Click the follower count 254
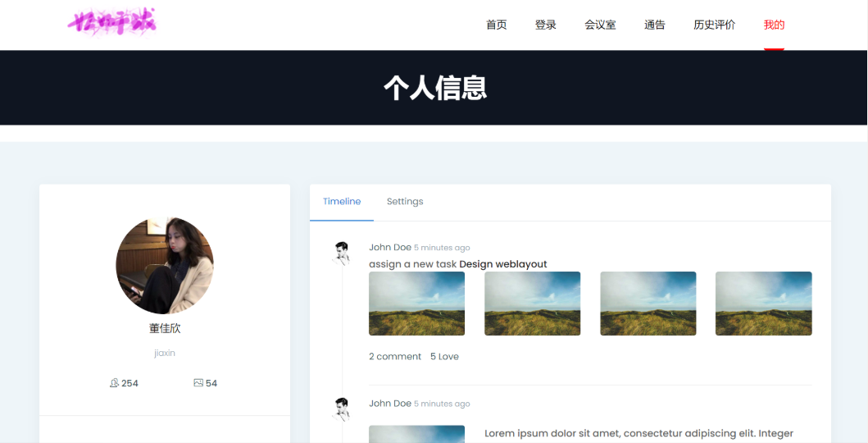Viewport: 868px width, 443px height. click(130, 383)
